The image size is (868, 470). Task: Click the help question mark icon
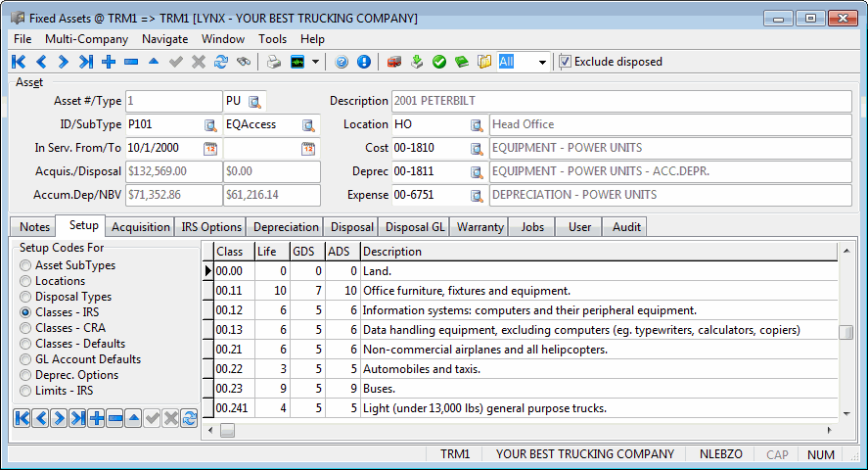click(342, 62)
